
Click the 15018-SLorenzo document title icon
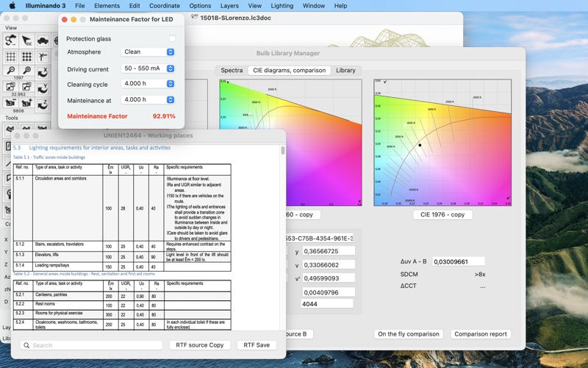tap(195, 18)
